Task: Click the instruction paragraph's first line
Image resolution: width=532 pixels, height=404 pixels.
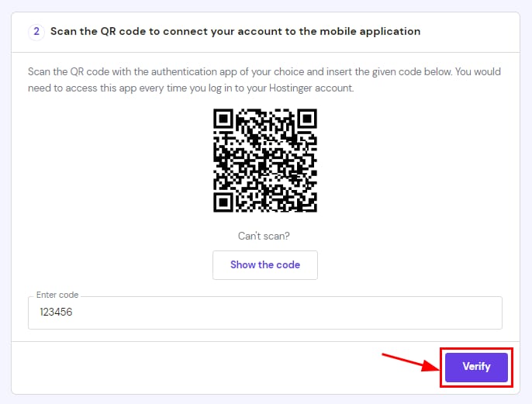Action: [264, 71]
